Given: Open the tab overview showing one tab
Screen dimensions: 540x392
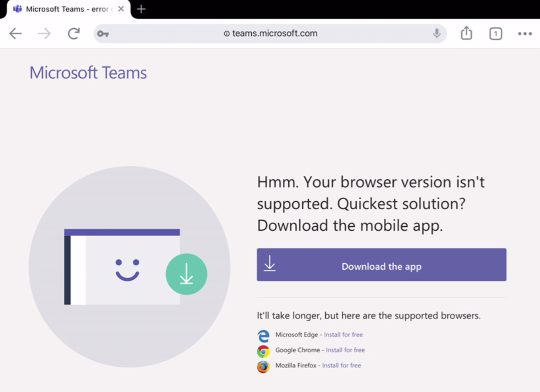Looking at the screenshot, I should click(x=496, y=34).
